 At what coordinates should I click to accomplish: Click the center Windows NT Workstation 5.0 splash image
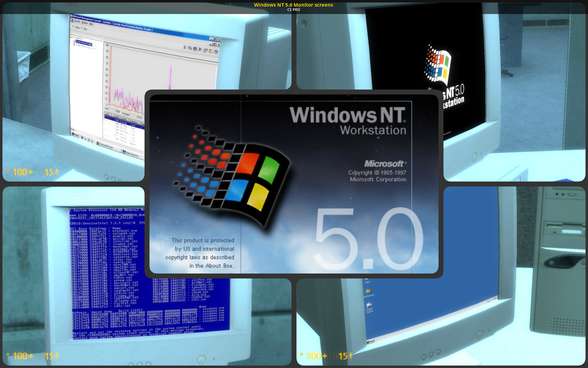294,184
